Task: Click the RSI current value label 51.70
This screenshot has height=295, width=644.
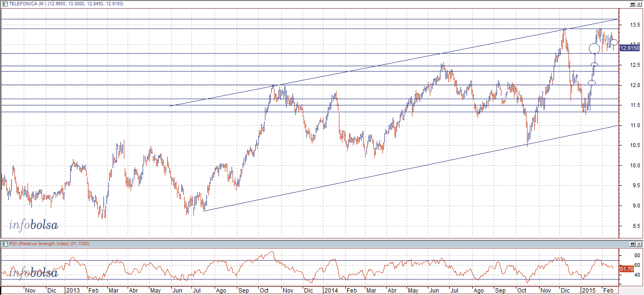Action: (627, 268)
